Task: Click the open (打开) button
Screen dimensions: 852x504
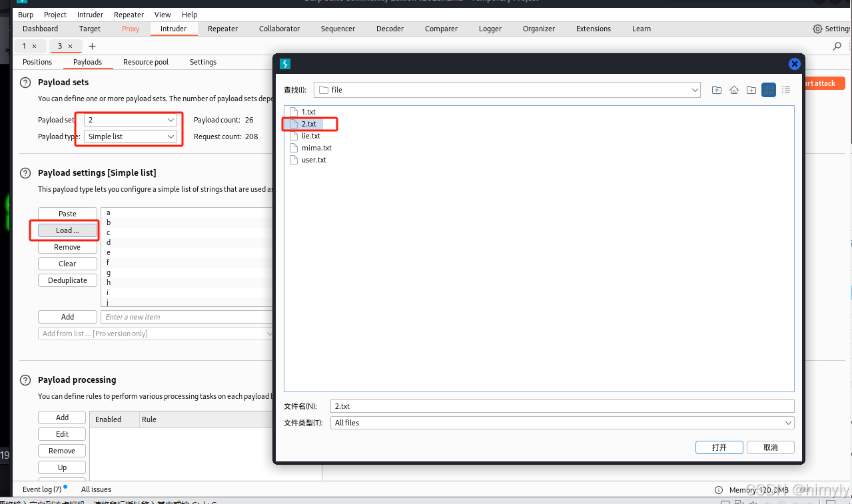Action: (x=719, y=447)
